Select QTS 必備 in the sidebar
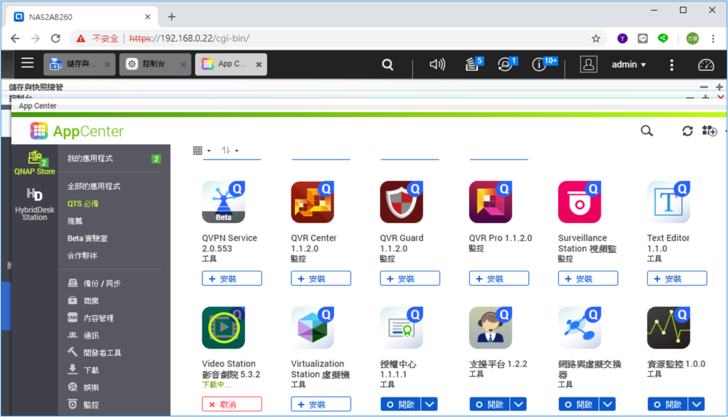728x417 pixels. tap(83, 204)
